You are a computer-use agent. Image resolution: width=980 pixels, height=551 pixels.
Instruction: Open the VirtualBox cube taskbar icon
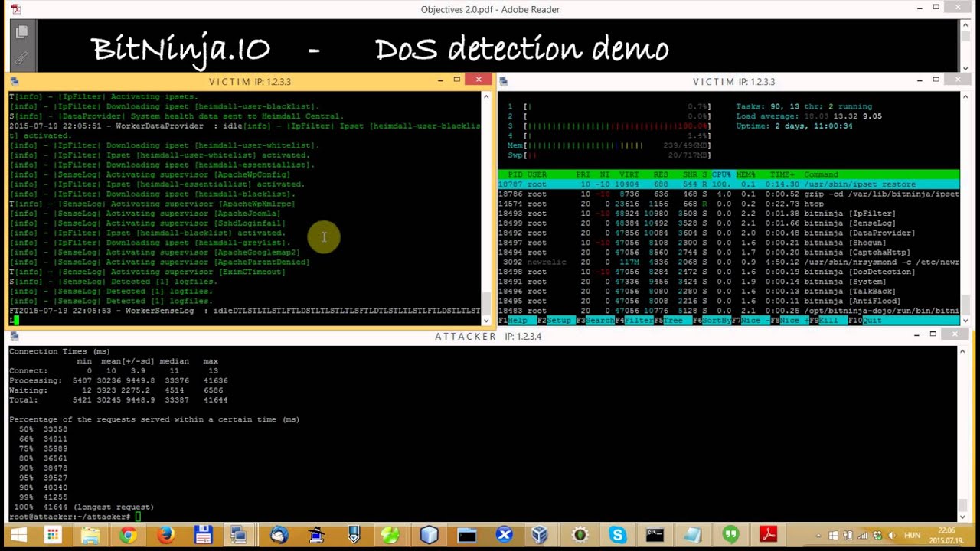pyautogui.click(x=541, y=535)
